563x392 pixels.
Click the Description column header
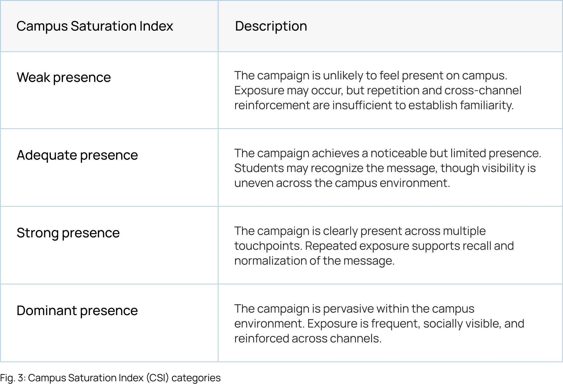[x=271, y=26]
